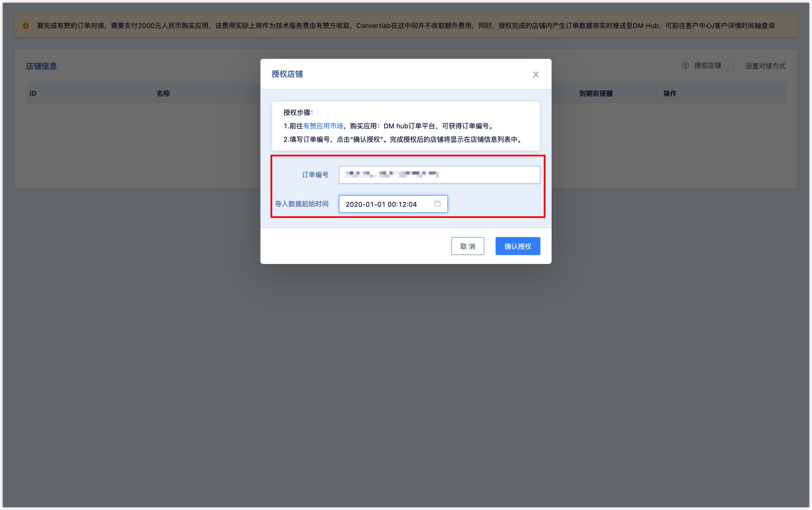This screenshot has height=510, width=812.
Task: Click 授权店铺 shield icon in background page
Action: tap(685, 66)
